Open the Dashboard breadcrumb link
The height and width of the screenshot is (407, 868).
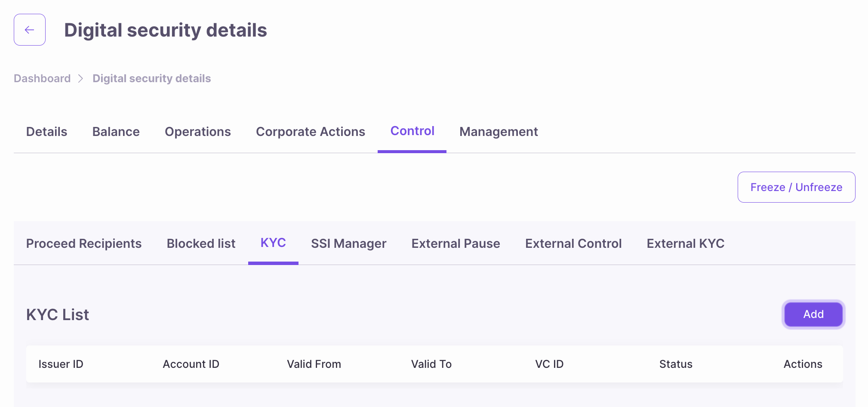42,78
